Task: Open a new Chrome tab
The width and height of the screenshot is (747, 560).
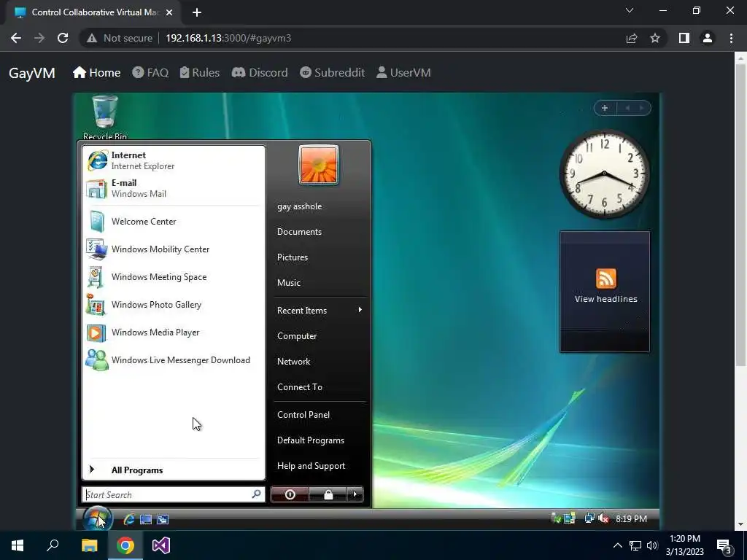Action: [x=197, y=12]
